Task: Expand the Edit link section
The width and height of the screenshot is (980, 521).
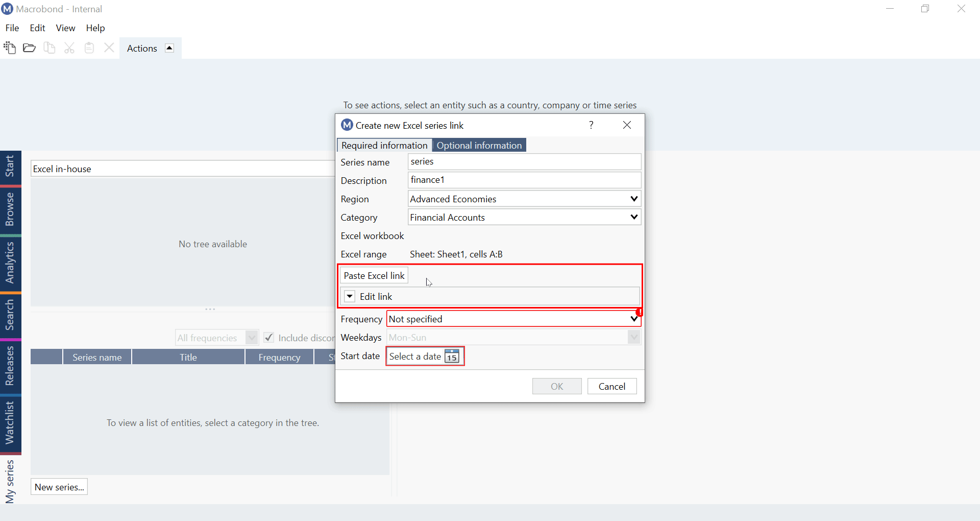Action: pyautogui.click(x=350, y=296)
